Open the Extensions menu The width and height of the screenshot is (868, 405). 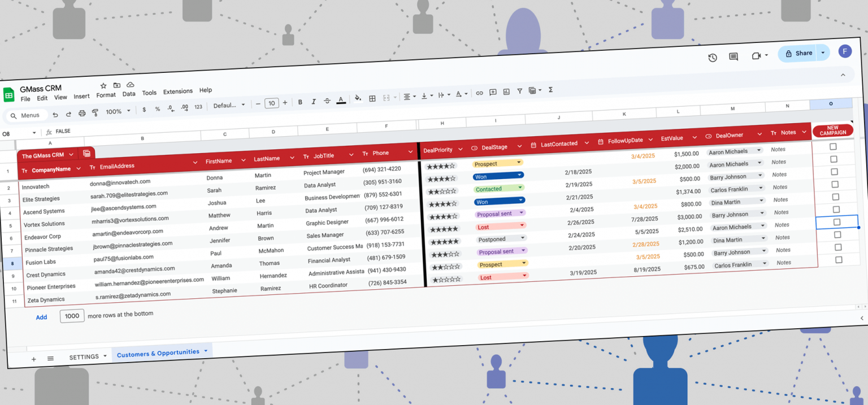click(177, 91)
